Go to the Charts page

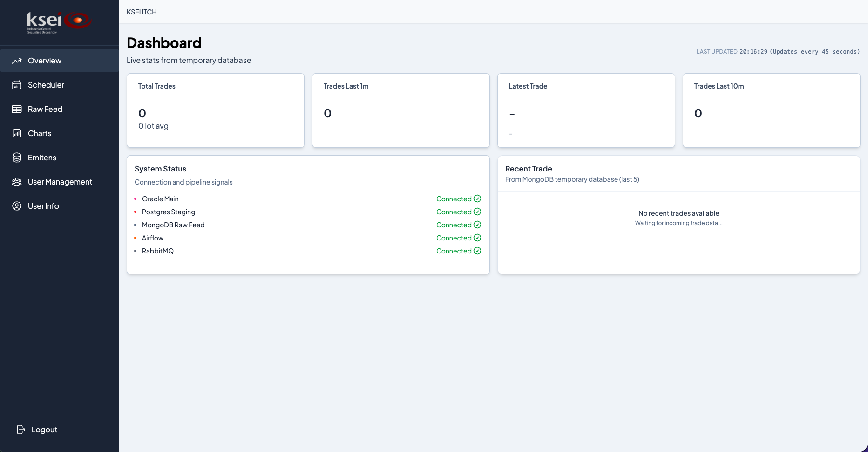click(x=60, y=133)
